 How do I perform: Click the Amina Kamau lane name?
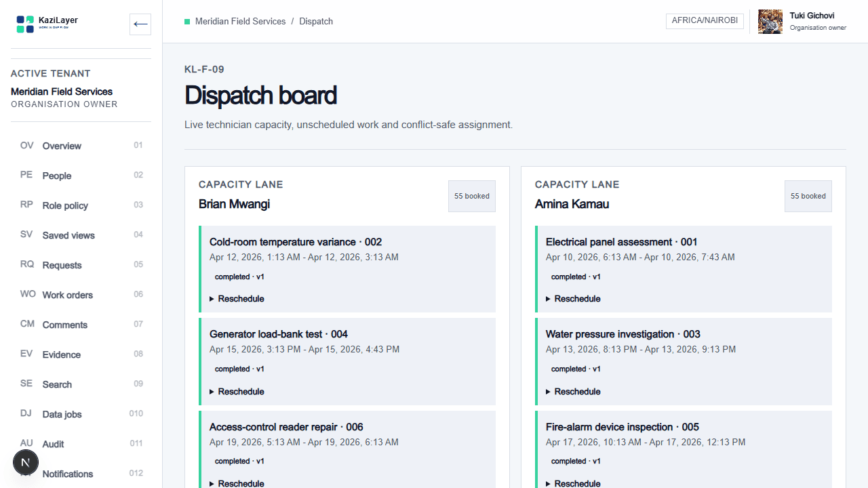coord(572,204)
